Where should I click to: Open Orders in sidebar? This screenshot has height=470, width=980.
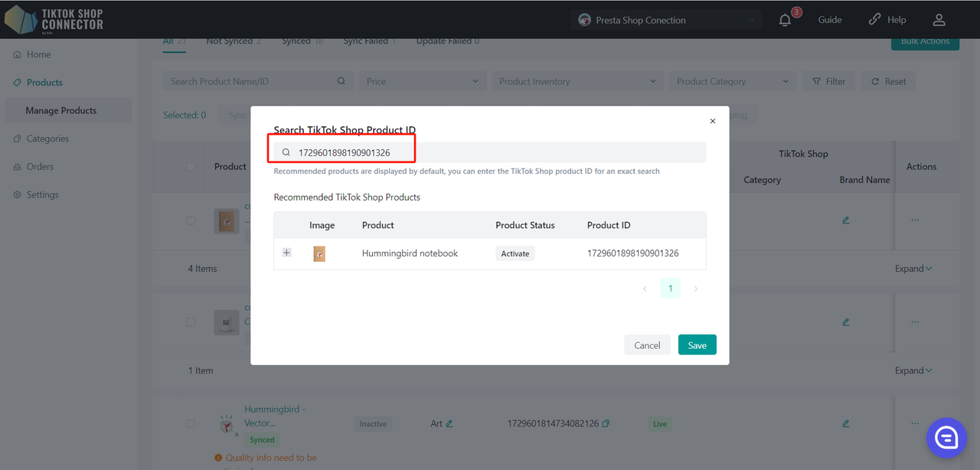(x=40, y=166)
